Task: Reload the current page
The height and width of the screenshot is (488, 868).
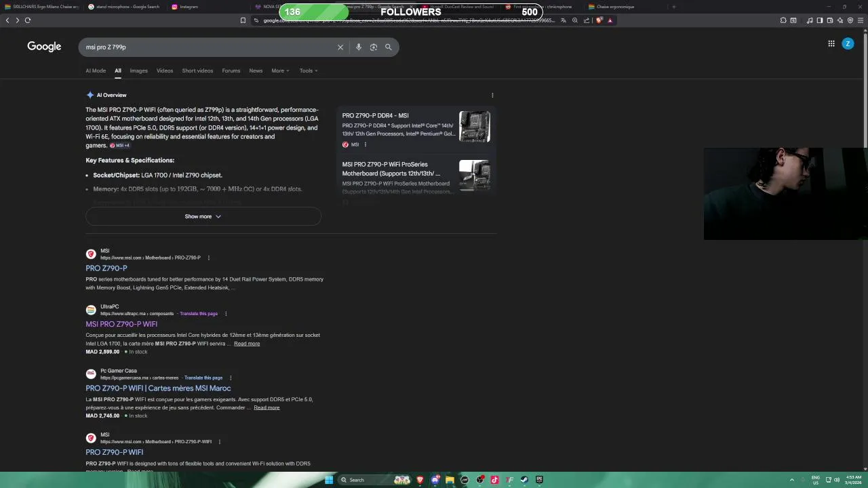Action: (27, 20)
